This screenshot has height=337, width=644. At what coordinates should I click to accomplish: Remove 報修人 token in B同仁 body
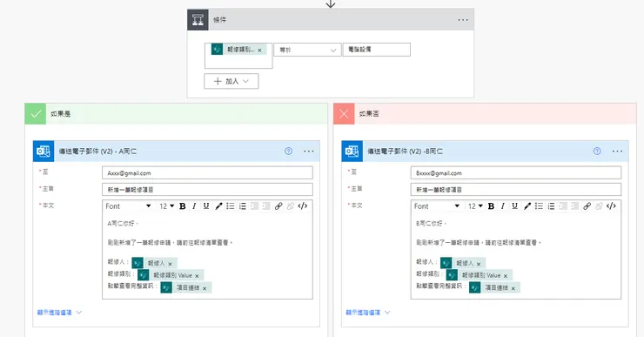[x=479, y=264]
